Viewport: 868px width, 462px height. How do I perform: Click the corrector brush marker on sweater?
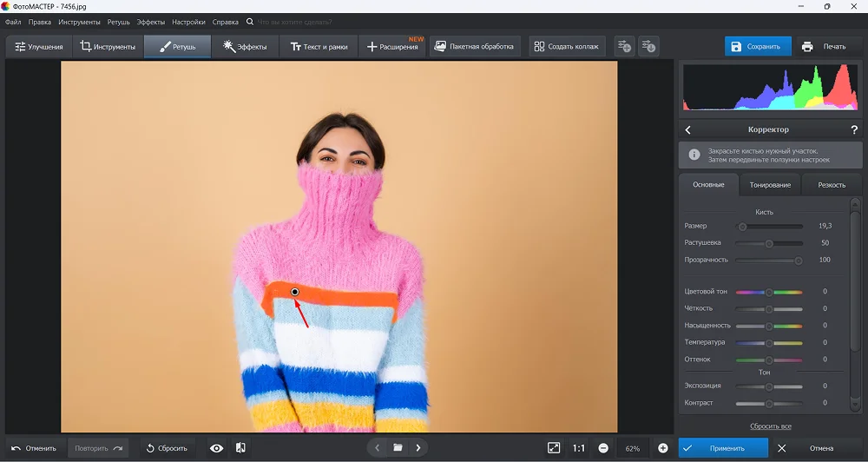coord(294,292)
